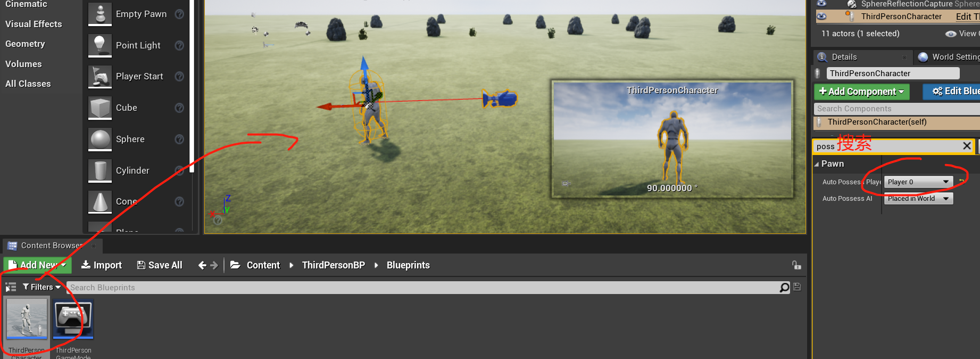The image size is (980, 359).
Task: Select ThirdPersonGameMode blueprint thumbnail
Action: (x=73, y=318)
